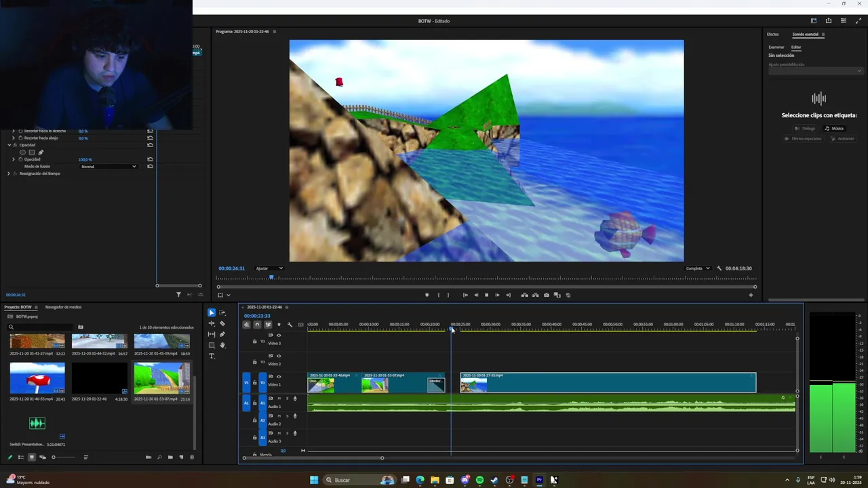Select the Rectangle tool
Screen dimensions: 868x488
click(212, 345)
